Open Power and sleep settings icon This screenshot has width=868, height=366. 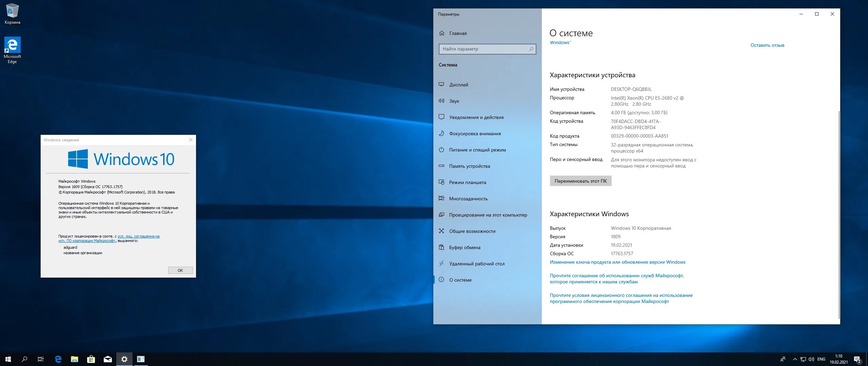[441, 149]
